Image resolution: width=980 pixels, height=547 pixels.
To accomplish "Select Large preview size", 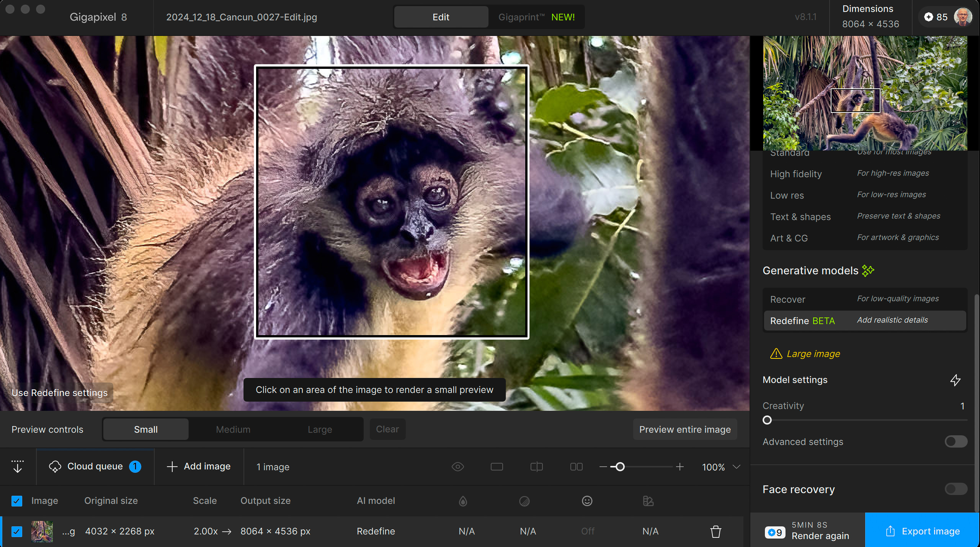I will [x=320, y=429].
